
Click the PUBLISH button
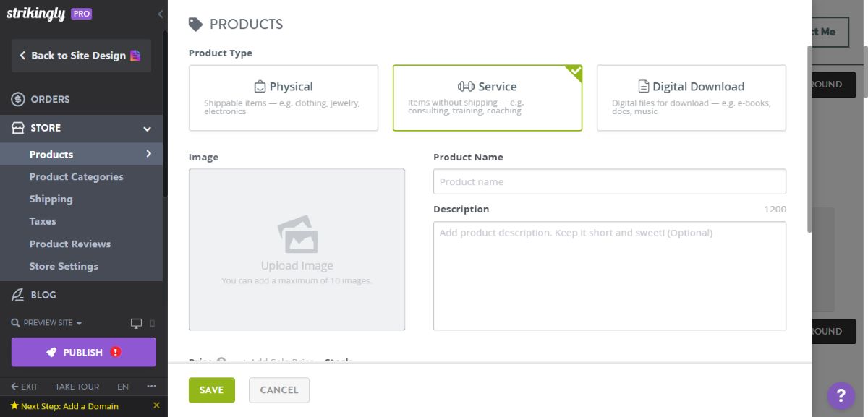pos(83,352)
